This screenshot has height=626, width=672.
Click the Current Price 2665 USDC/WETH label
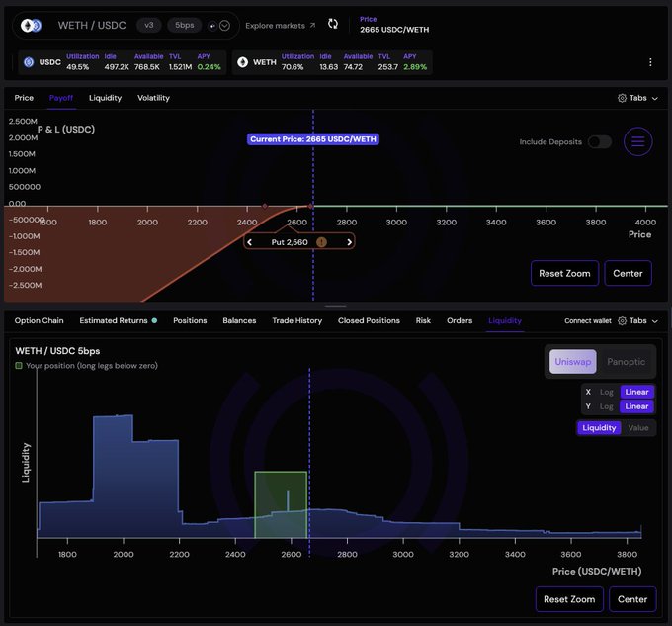pos(313,139)
